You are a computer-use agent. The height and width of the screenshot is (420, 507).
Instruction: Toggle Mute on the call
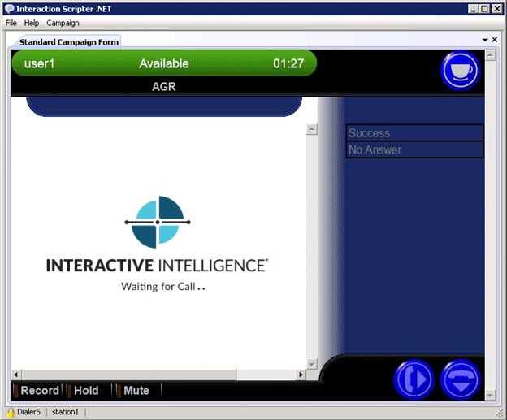coord(136,391)
